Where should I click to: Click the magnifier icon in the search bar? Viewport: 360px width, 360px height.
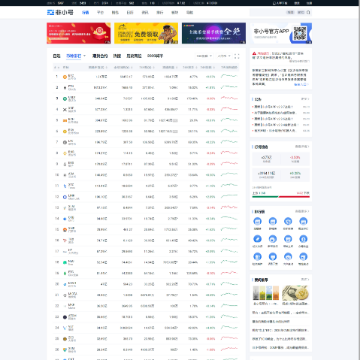click(308, 12)
